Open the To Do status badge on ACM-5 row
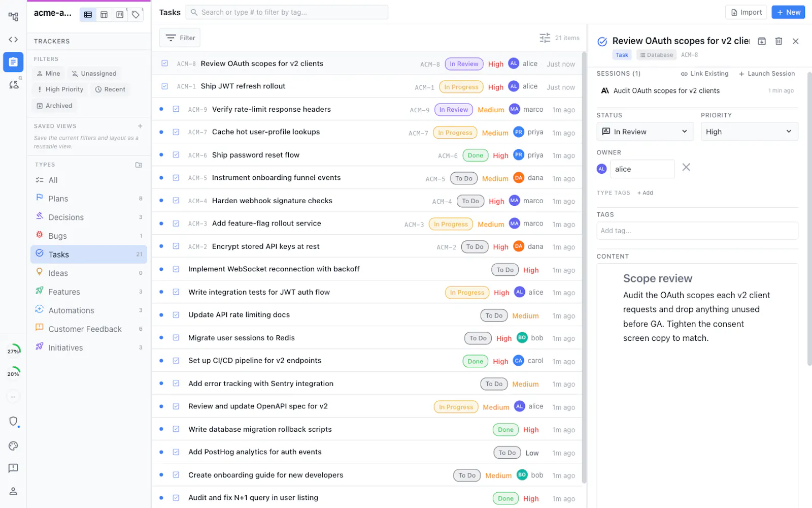Image resolution: width=812 pixels, height=508 pixels. (x=464, y=178)
